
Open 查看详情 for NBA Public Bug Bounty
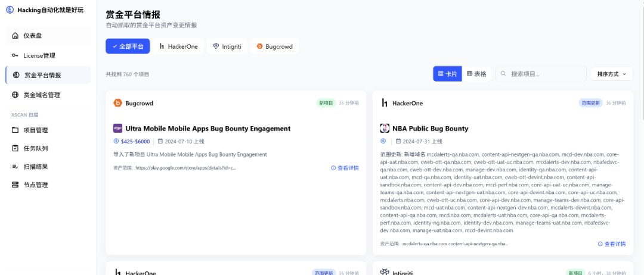point(612,244)
